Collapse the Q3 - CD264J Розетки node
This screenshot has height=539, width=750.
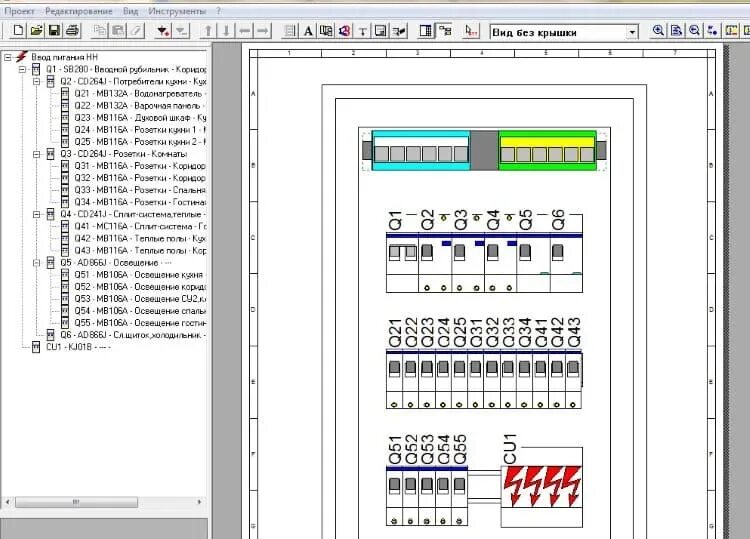36,154
